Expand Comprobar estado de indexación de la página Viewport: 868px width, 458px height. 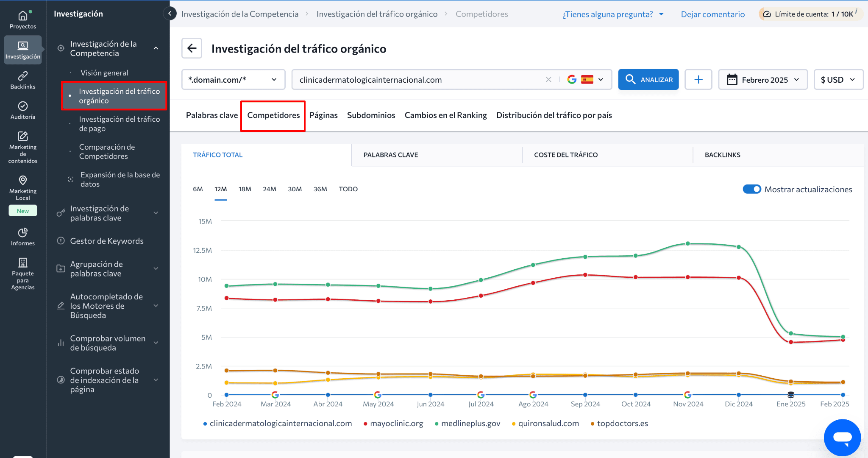[x=156, y=380]
